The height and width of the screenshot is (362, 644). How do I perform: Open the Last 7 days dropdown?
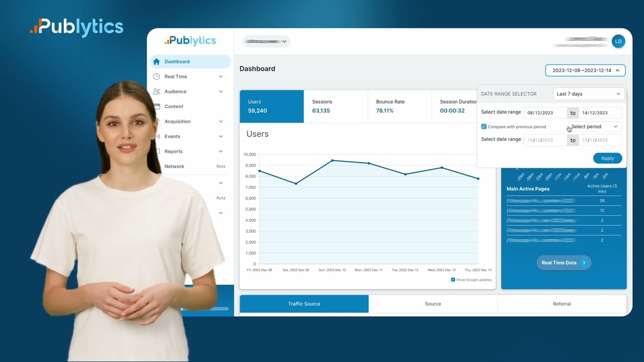588,94
